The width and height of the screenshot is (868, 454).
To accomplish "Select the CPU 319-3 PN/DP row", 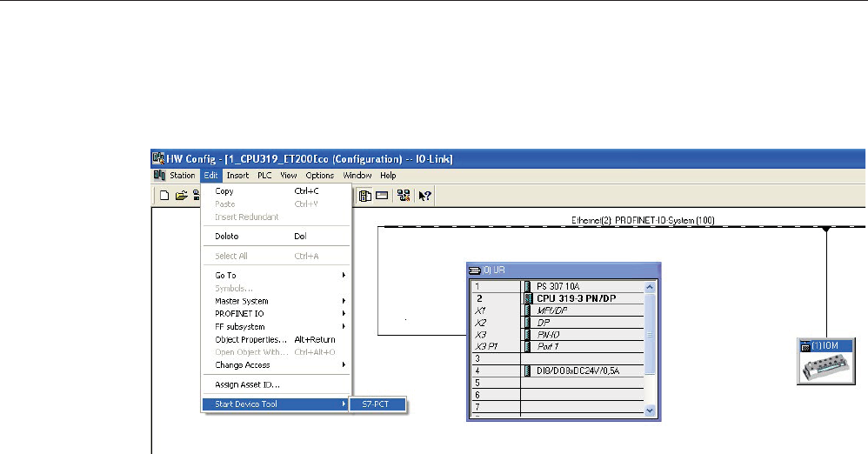I will [x=558, y=298].
